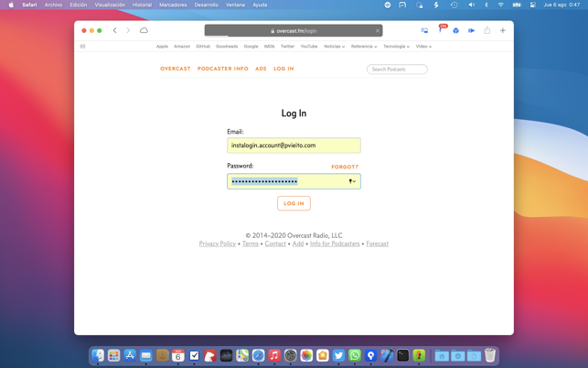Expand the Tecnología bookmarks folder

point(396,46)
